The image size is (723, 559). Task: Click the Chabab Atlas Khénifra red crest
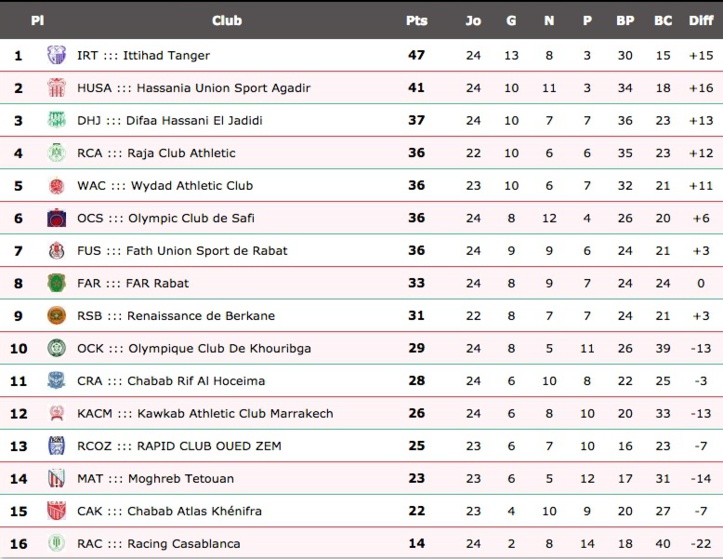coord(57,511)
